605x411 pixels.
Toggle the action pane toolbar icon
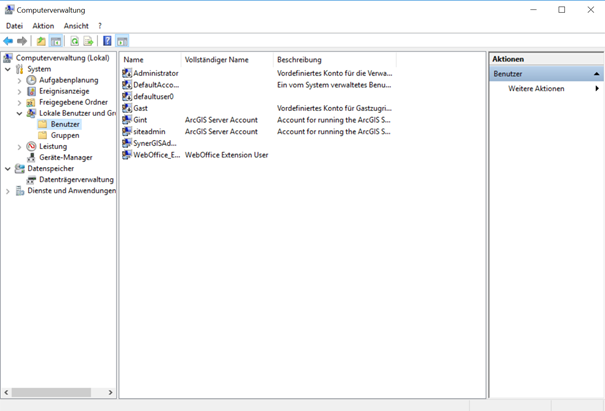point(122,41)
